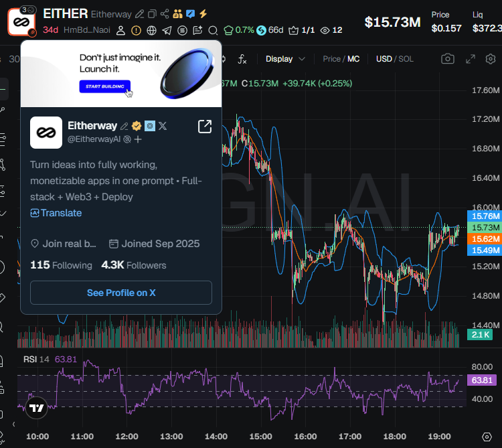The image size is (502, 448).
Task: Open the 4.3K Followers count
Action: coord(134,265)
